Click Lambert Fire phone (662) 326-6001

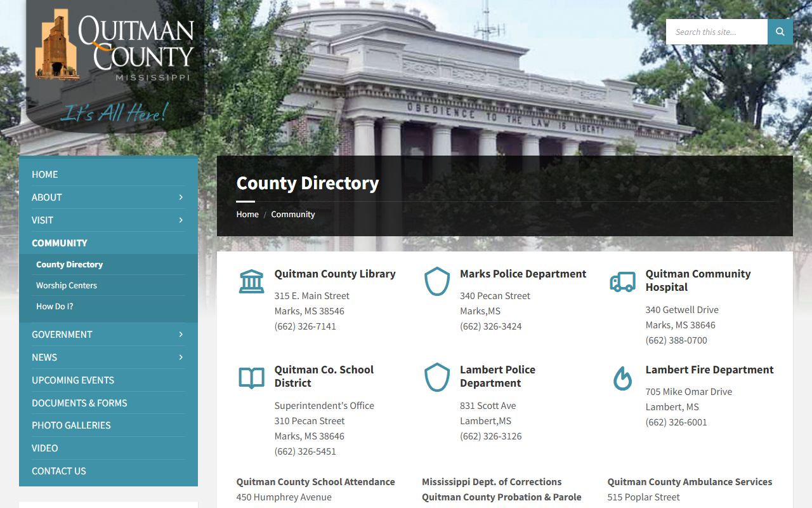[x=676, y=422]
